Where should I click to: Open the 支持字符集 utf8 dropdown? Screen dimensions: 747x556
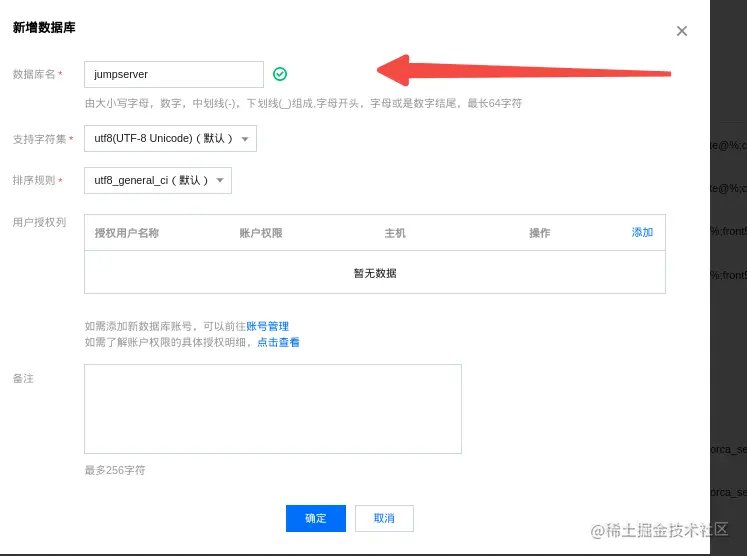point(171,139)
